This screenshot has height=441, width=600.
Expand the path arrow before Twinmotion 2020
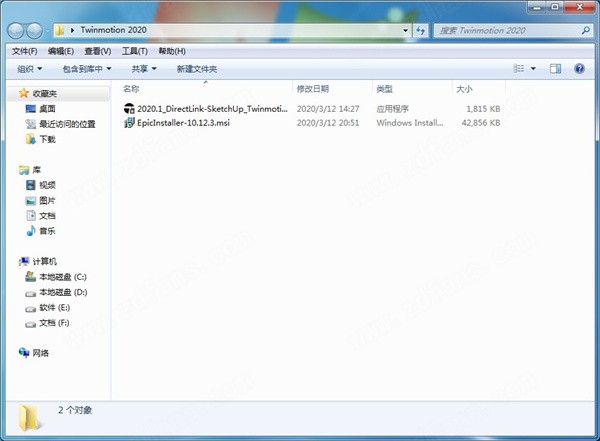pos(72,30)
